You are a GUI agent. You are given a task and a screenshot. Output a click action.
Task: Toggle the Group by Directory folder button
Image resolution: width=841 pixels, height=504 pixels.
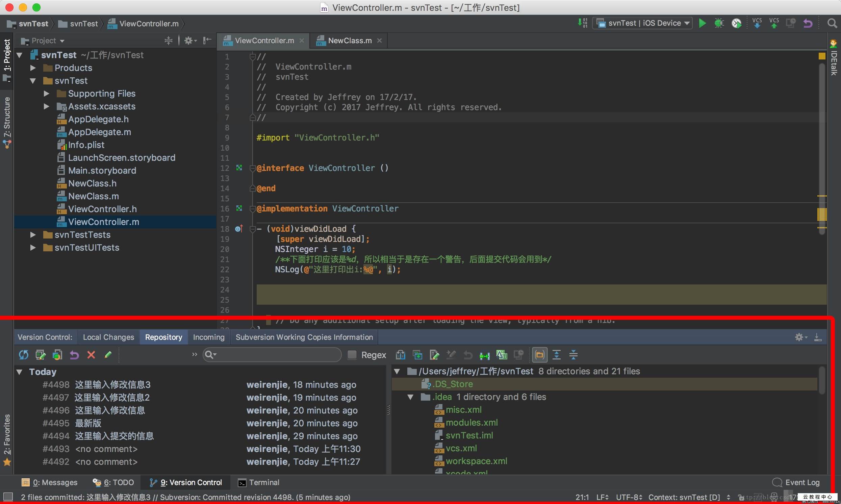point(539,355)
